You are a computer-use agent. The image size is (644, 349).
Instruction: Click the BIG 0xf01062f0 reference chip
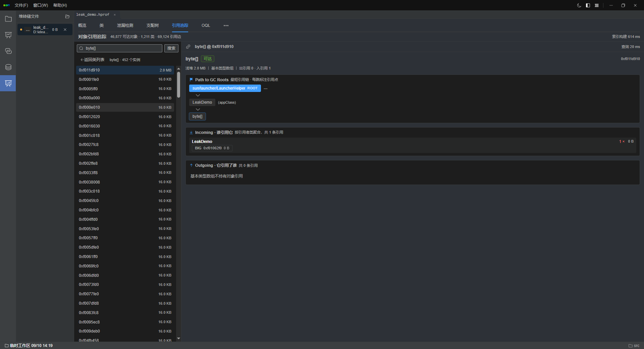click(212, 148)
